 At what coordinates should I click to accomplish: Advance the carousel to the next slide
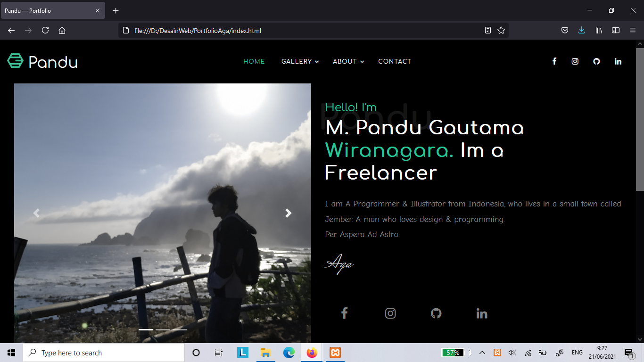pyautogui.click(x=289, y=213)
